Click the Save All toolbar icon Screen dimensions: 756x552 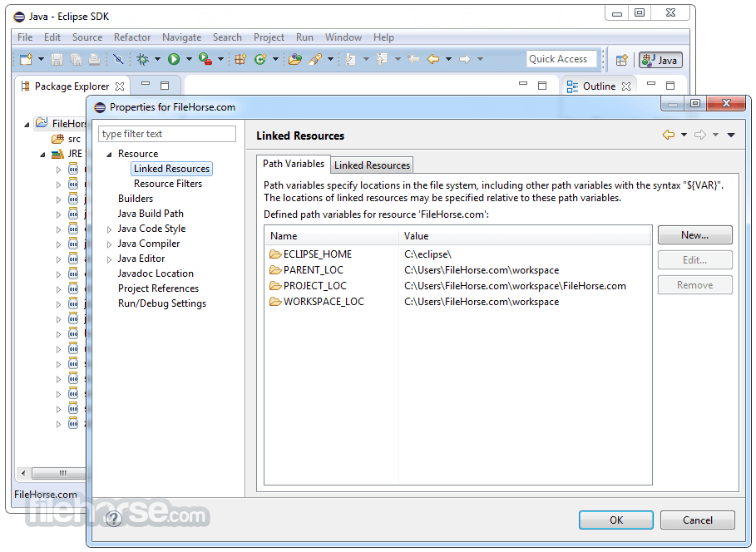coord(76,59)
